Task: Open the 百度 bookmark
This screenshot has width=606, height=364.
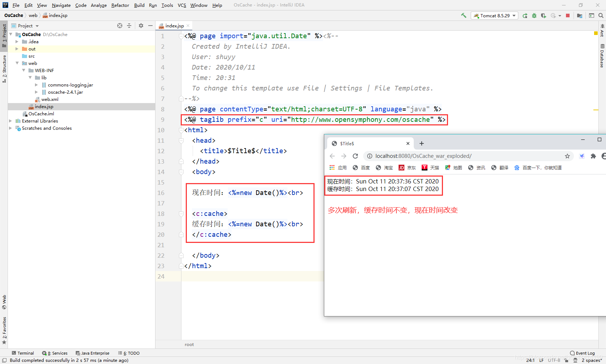Action: [x=361, y=168]
